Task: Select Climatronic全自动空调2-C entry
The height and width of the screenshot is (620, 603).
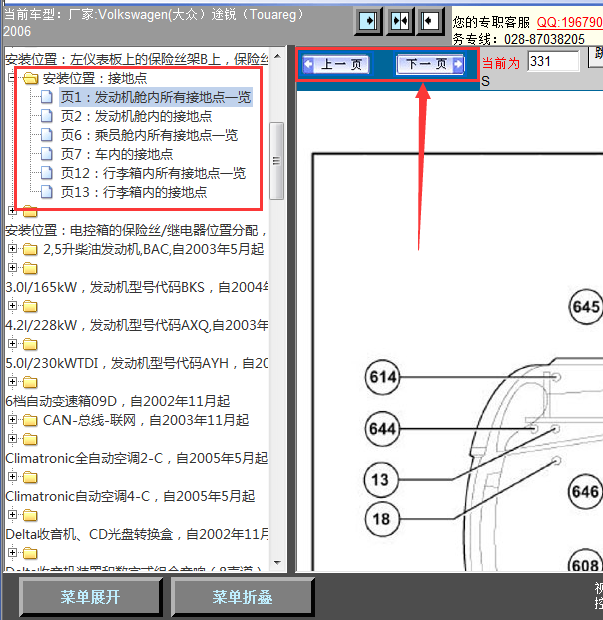Action: coord(136,458)
